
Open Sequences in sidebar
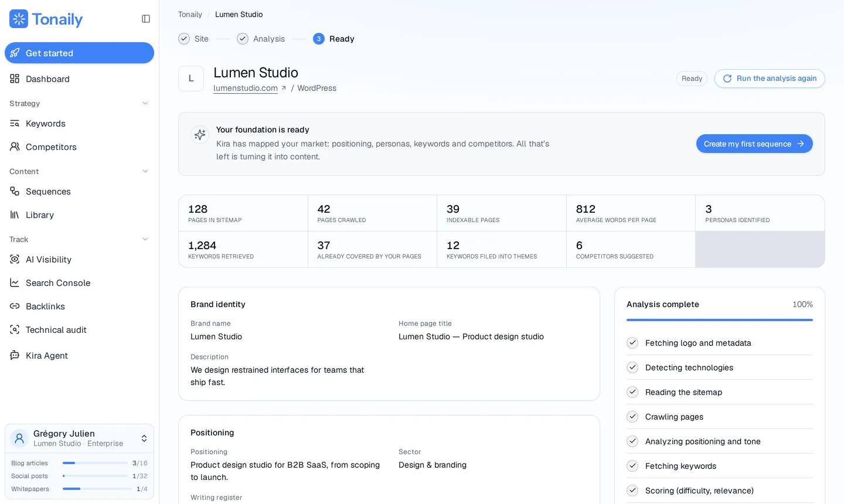[x=79, y=192]
